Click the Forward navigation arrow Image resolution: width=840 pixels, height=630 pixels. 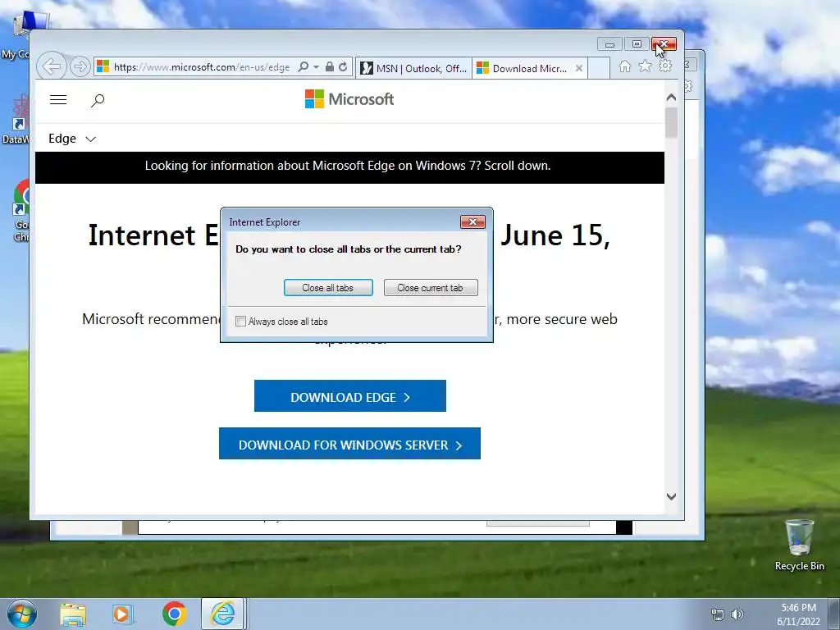click(x=80, y=67)
